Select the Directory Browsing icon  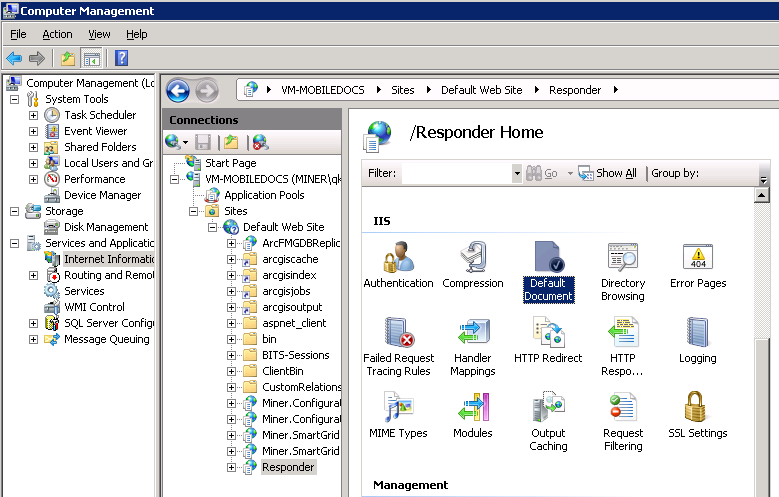pos(622,259)
